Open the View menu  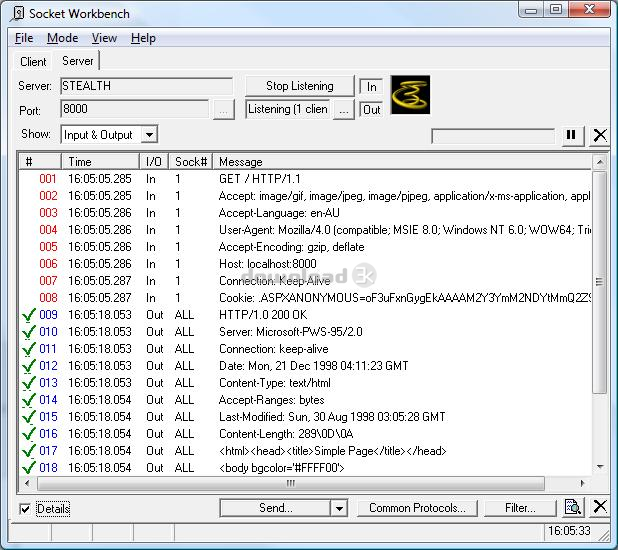[x=104, y=38]
